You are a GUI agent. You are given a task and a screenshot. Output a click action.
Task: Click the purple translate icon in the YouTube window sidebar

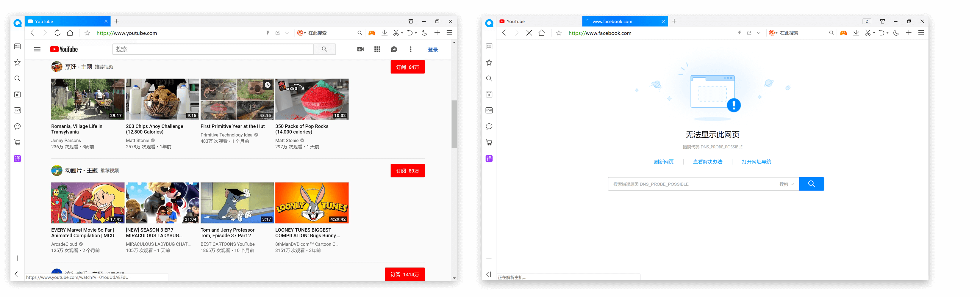[x=18, y=158]
